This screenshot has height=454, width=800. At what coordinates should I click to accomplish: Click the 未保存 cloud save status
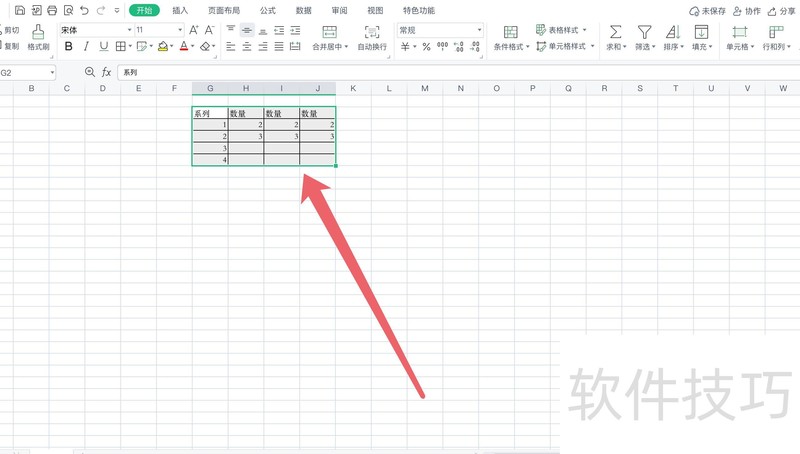[x=707, y=11]
